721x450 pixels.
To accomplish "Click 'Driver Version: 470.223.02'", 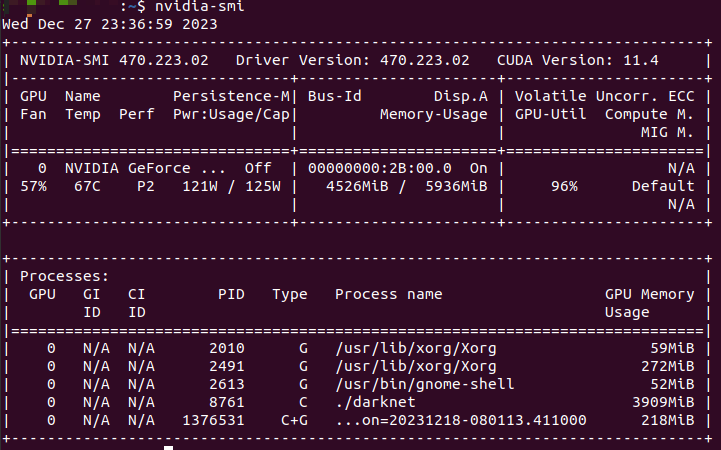I will 353,60.
